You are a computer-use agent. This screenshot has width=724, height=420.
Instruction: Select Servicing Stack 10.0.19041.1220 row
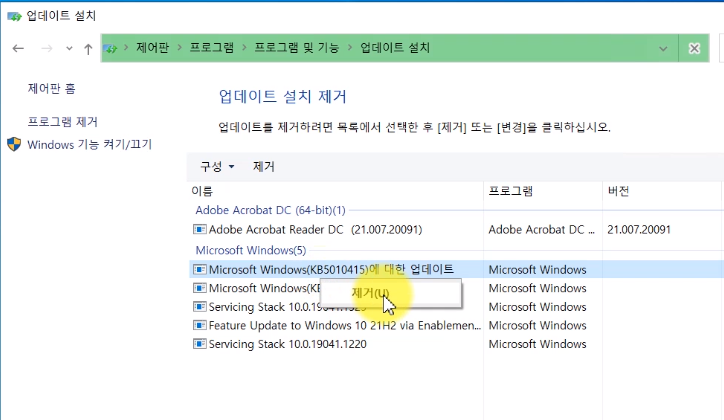click(456, 344)
